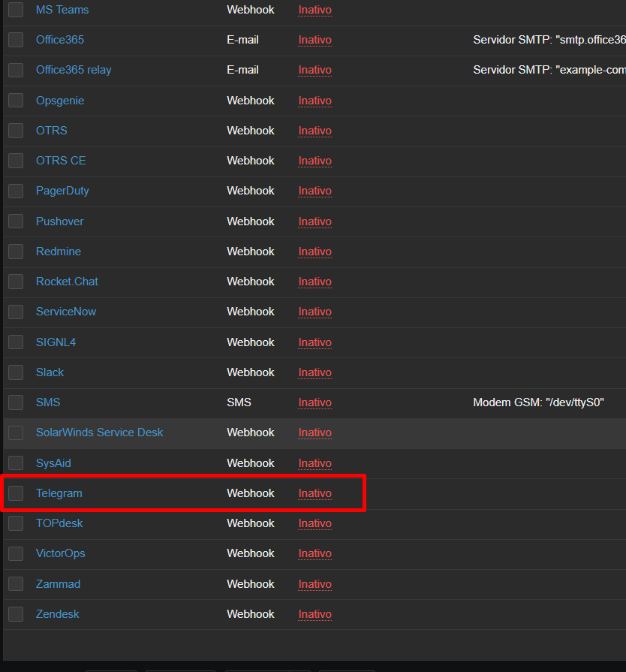This screenshot has height=672, width=626.
Task: Tick the OTRS row checkbox
Action: click(16, 131)
